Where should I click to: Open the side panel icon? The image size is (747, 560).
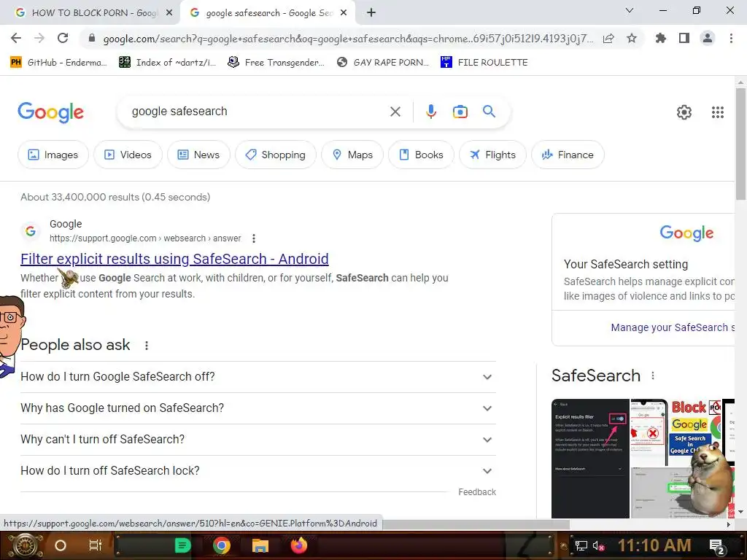tap(684, 38)
